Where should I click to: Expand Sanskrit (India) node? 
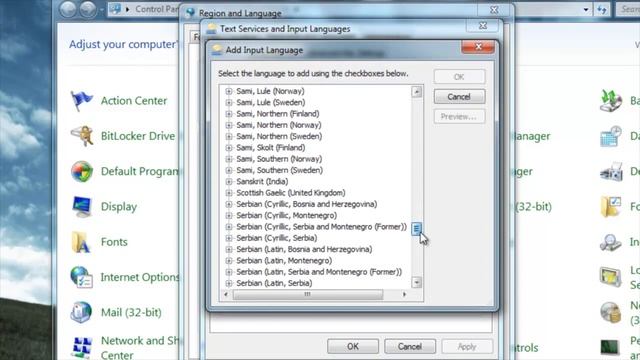(x=229, y=182)
